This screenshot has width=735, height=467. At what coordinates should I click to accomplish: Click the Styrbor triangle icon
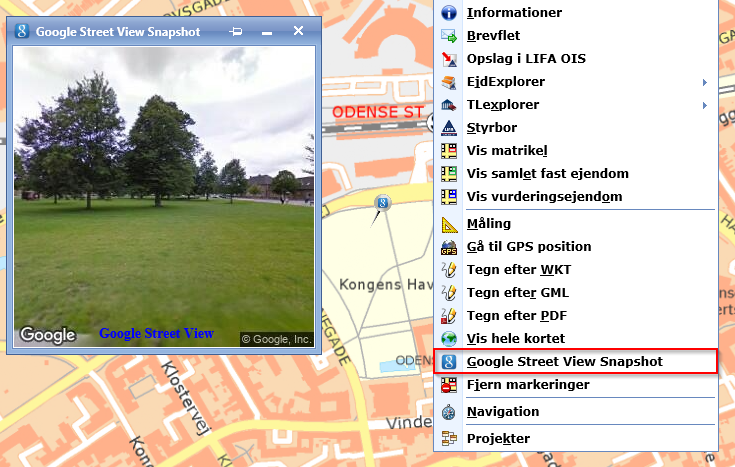[x=449, y=128]
